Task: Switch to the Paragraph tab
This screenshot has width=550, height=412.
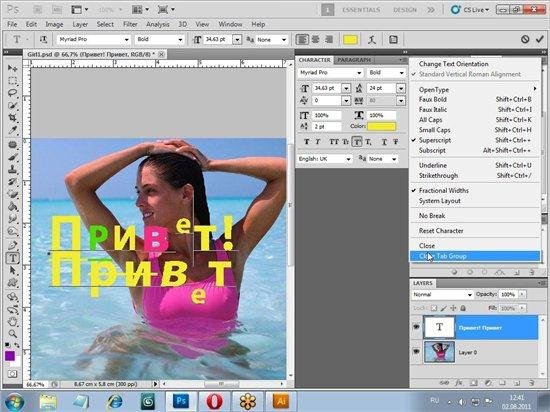Action: (354, 60)
